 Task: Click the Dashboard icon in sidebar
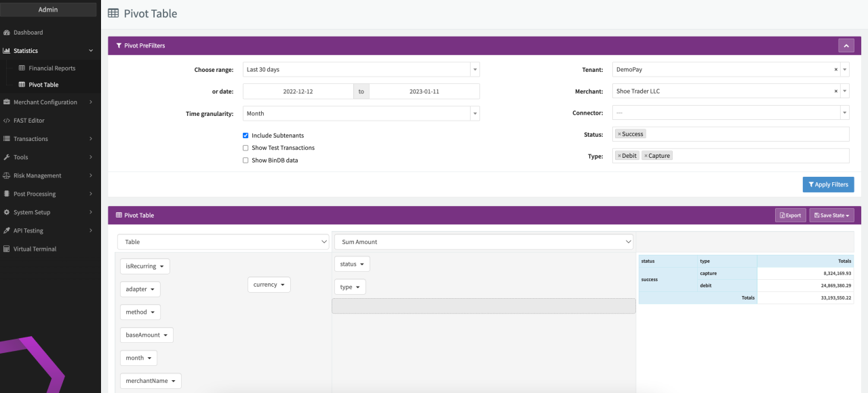(7, 33)
